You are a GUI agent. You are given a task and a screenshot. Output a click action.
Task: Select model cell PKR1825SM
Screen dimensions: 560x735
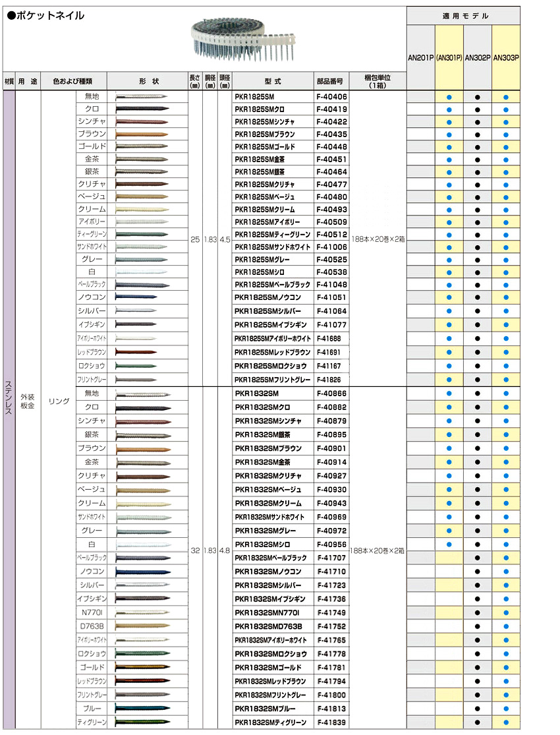(273, 96)
